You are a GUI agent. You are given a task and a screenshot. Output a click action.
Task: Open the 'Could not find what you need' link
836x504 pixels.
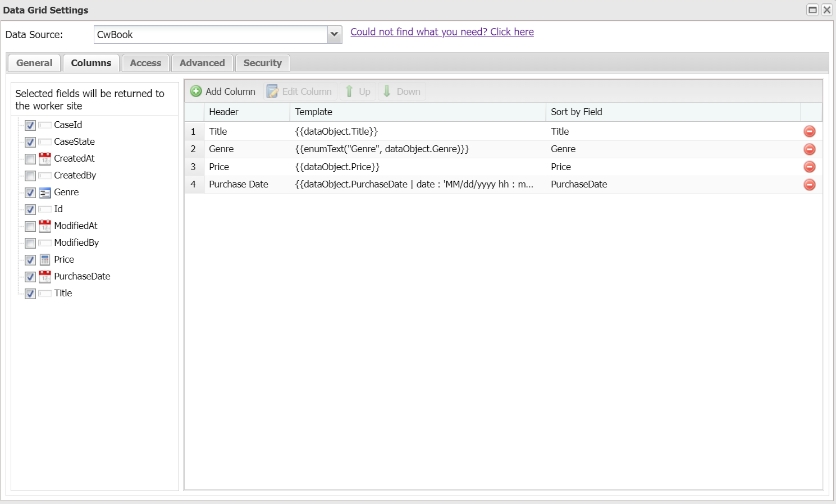pos(441,31)
